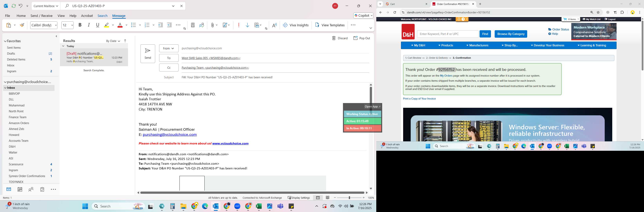Viewport: 644px width, 212px height.
Task: Open the Scansource mail folder
Action: [x=16, y=164]
